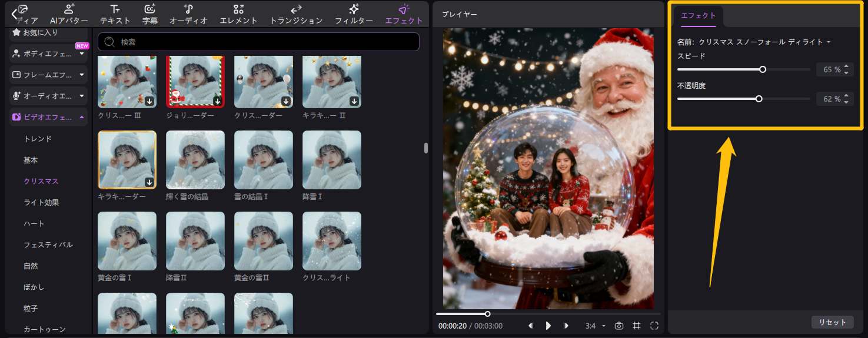
Task: Open the フィルター tab
Action: 354,14
